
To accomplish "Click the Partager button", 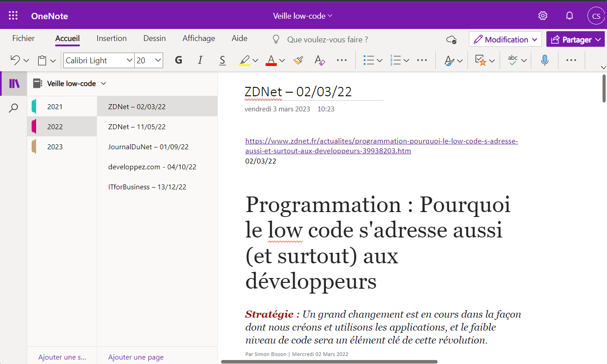I will coord(575,40).
